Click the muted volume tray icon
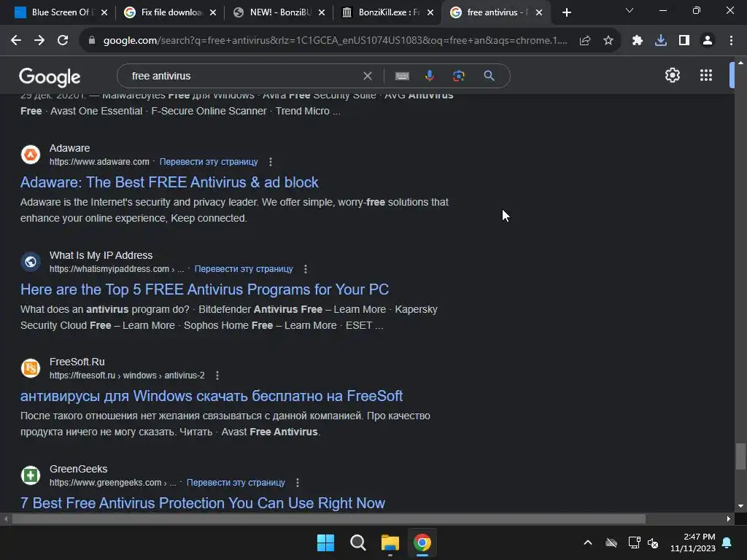The height and width of the screenshot is (560, 747). (653, 542)
